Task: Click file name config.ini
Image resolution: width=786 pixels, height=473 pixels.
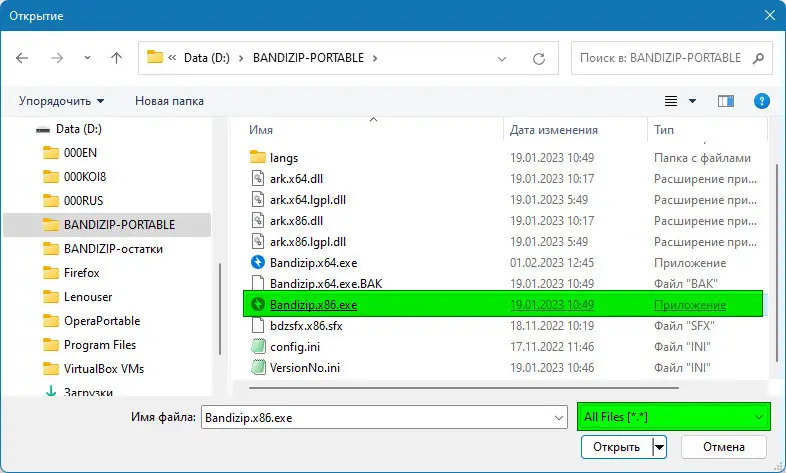Action: [x=295, y=347]
